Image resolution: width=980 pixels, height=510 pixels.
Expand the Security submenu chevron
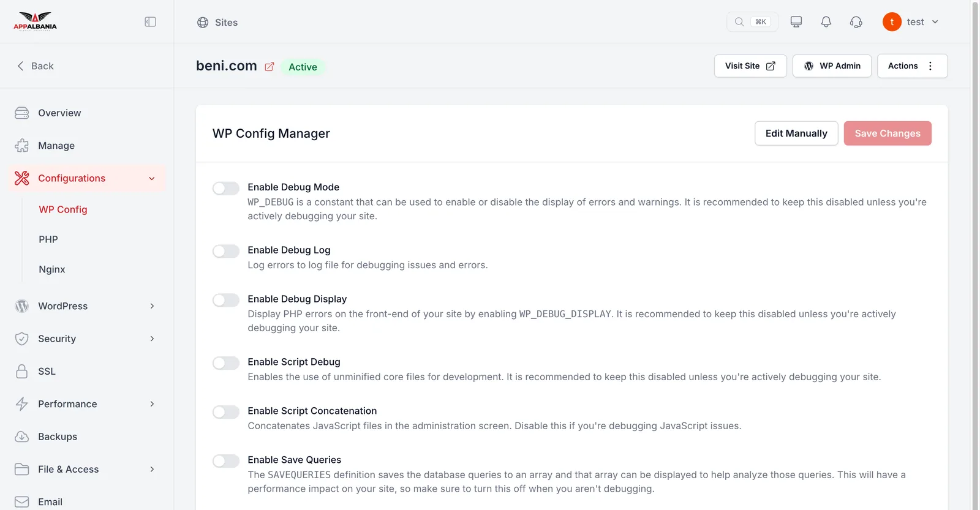[152, 339]
